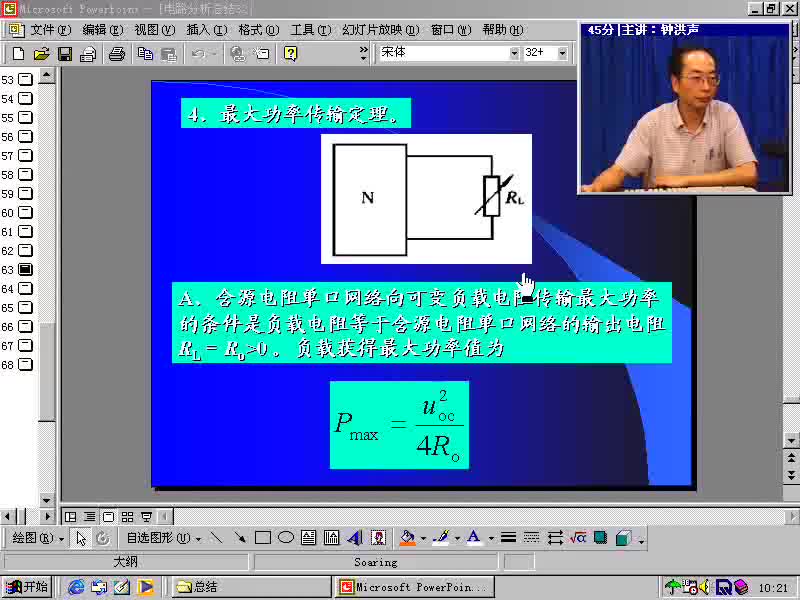800x600 pixels.
Task: Open the 视图 (View) menu
Action: [x=155, y=30]
